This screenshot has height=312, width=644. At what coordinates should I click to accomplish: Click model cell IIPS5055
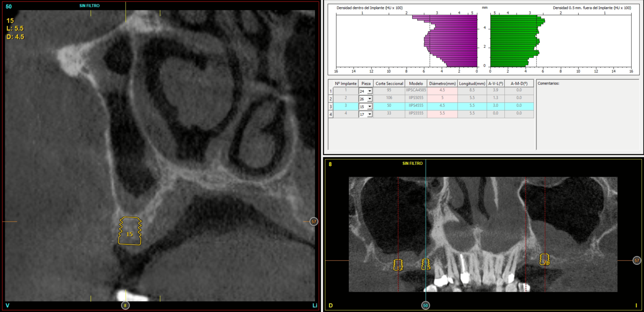click(416, 98)
